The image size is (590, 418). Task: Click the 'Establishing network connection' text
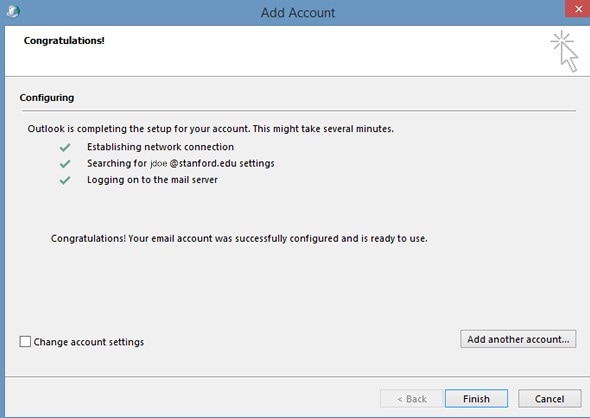(x=160, y=147)
